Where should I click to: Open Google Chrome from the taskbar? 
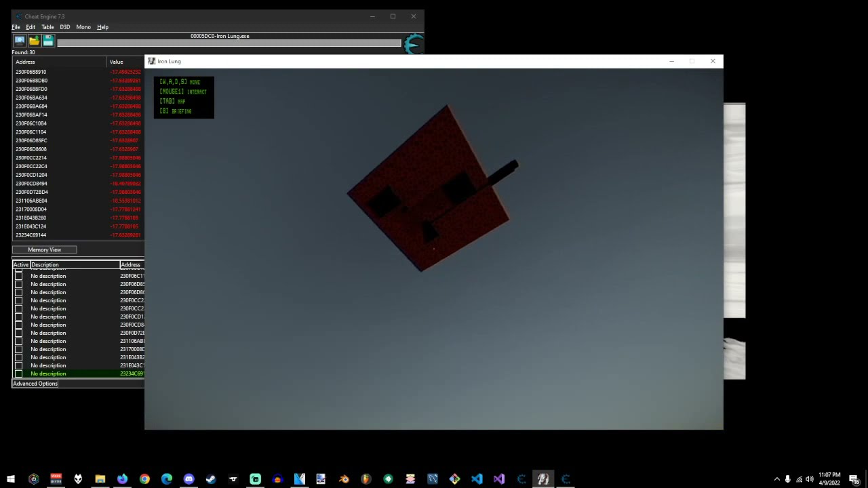(144, 479)
